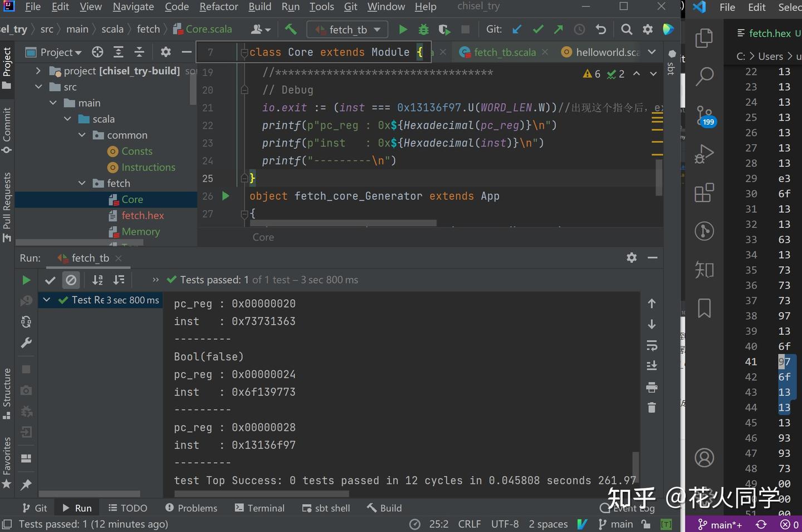The image size is (802, 532).
Task: Toggle show passed tests checkmark
Action: [50, 280]
